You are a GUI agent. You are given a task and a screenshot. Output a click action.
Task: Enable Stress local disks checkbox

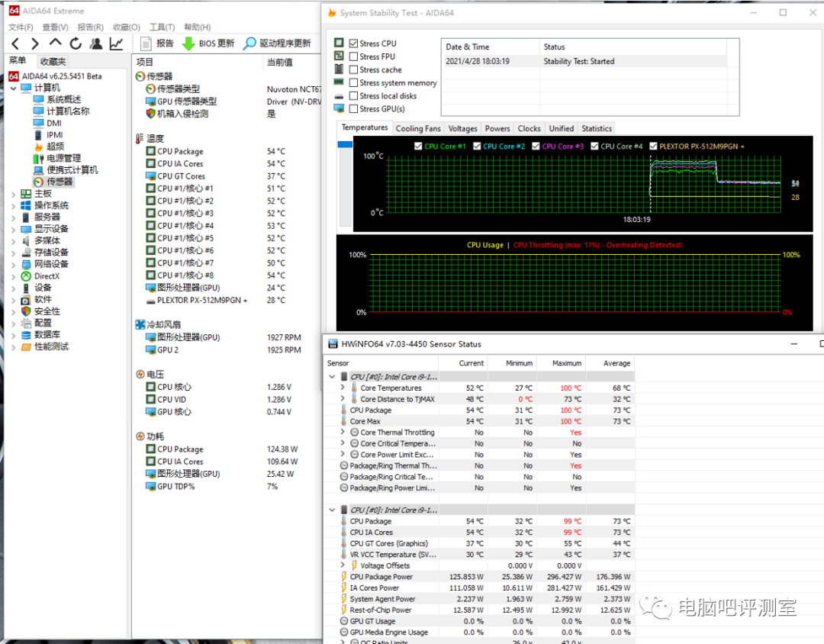click(x=354, y=96)
